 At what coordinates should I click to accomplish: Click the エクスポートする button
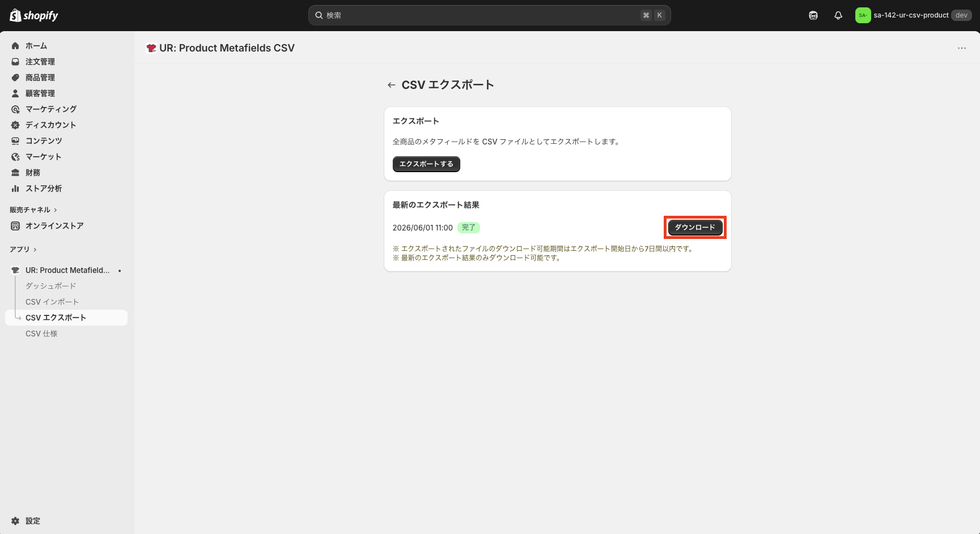coord(426,164)
